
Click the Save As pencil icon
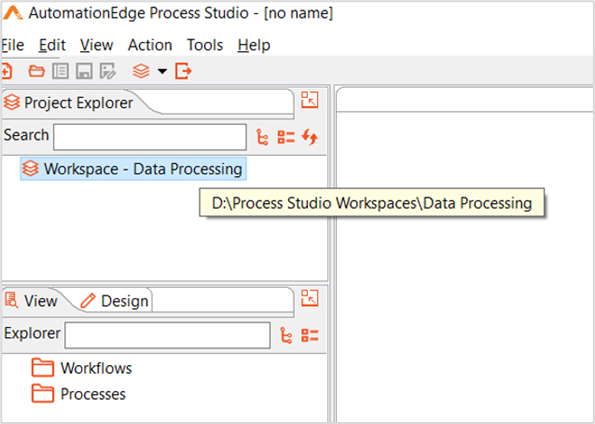[x=108, y=71]
